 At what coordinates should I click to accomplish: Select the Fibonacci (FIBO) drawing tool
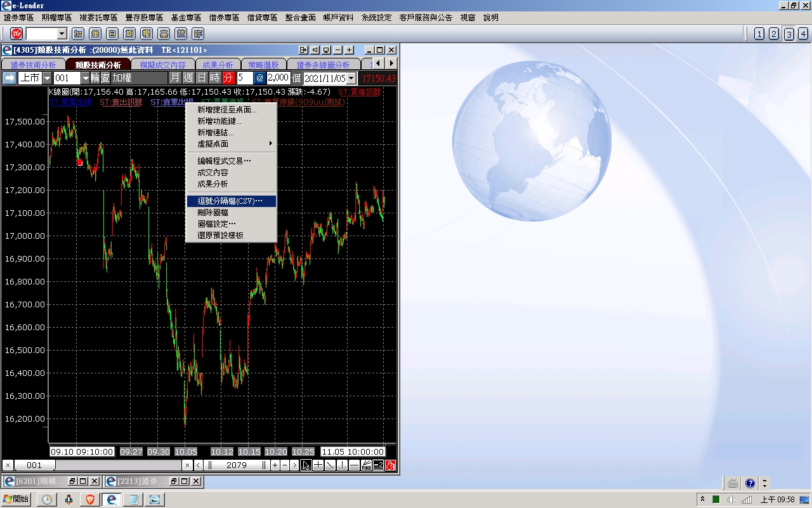coord(366,465)
